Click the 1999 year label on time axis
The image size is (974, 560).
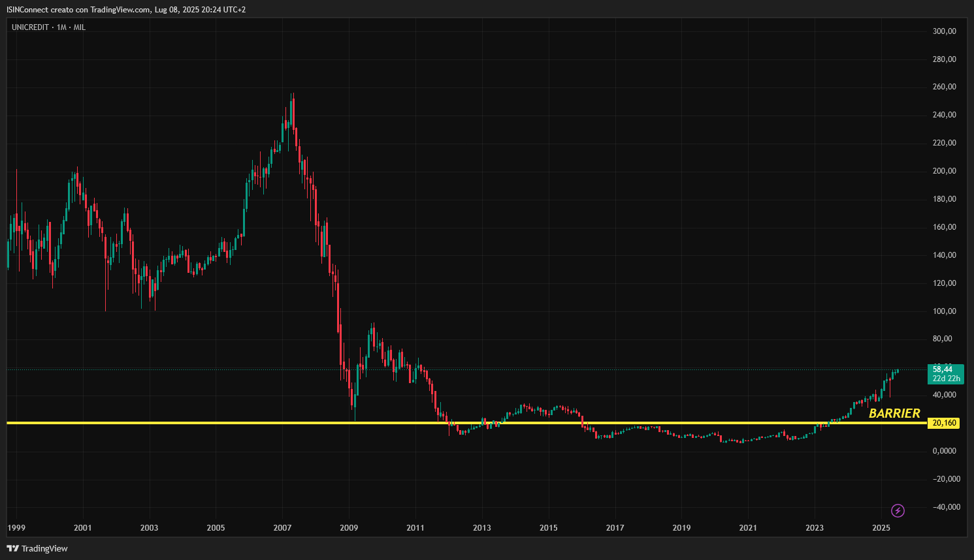pos(16,528)
